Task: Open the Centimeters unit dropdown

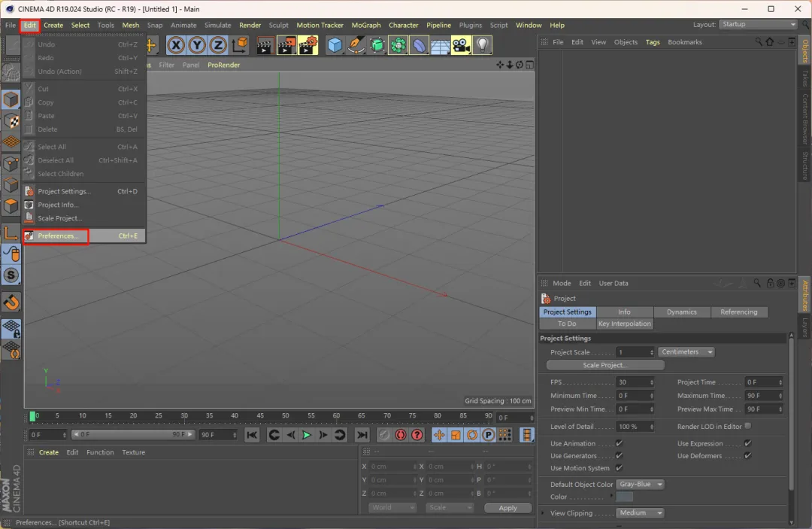Action: (x=686, y=352)
